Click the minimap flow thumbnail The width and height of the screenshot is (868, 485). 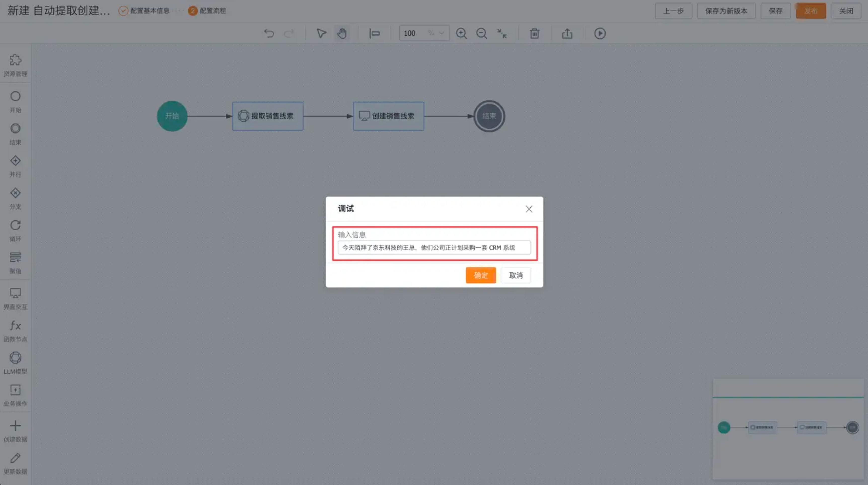click(x=788, y=427)
